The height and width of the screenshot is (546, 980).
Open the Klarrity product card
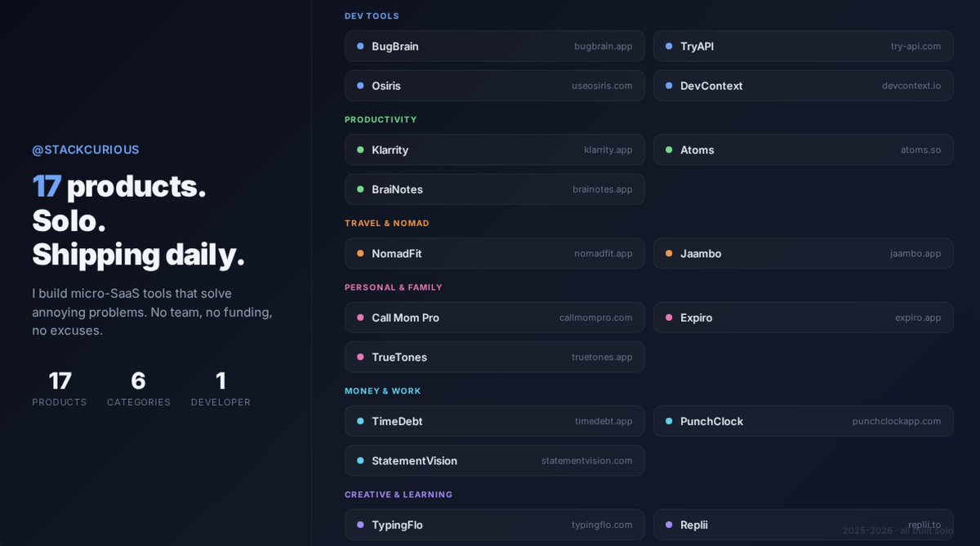[x=494, y=150]
